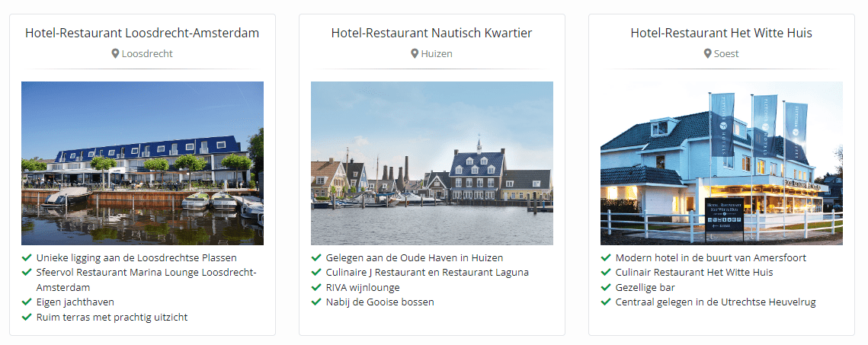Click the Nautisch Kwartier harbour photo

pyautogui.click(x=432, y=163)
